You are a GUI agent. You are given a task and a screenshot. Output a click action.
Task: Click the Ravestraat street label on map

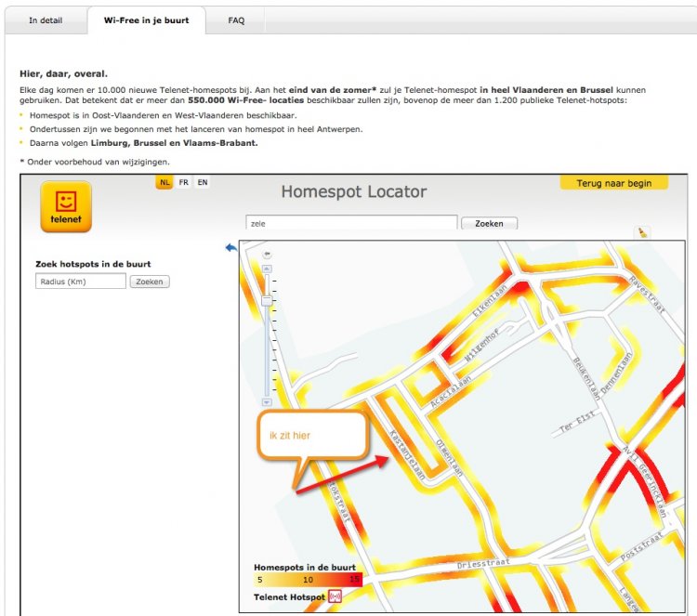647,295
